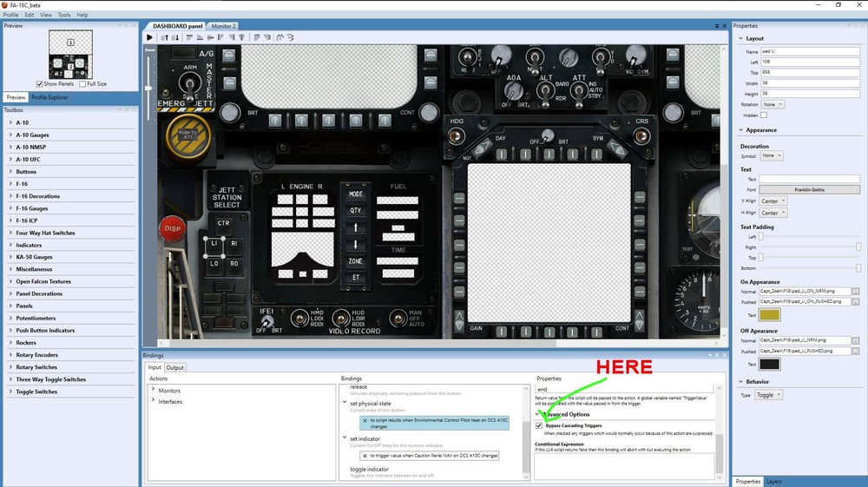The image size is (868, 487).
Task: Toggle the Show Panels checkbox
Action: [x=39, y=84]
